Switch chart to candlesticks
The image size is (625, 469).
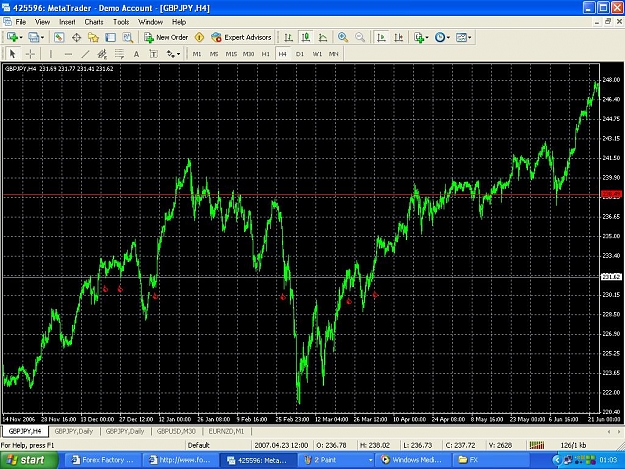pyautogui.click(x=306, y=37)
